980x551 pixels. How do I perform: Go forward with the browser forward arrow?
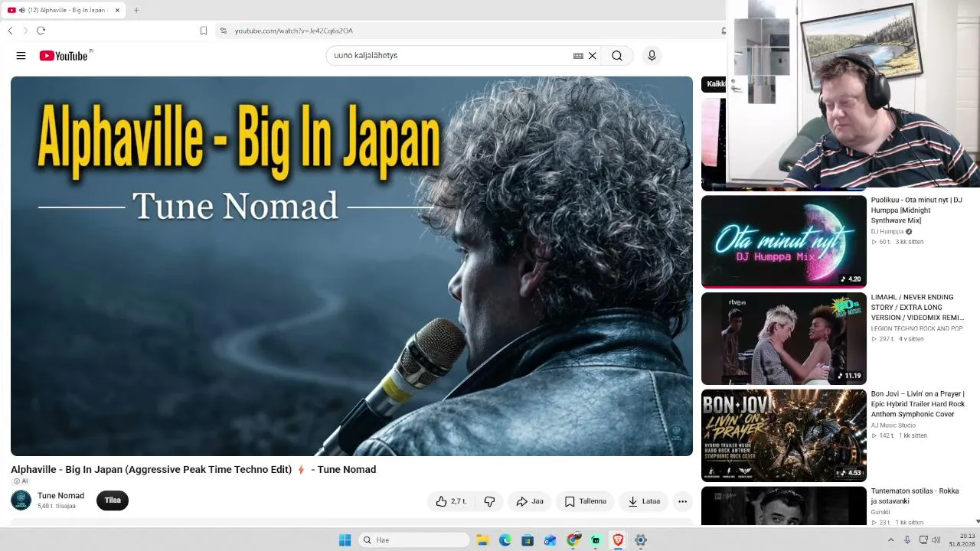click(x=25, y=31)
